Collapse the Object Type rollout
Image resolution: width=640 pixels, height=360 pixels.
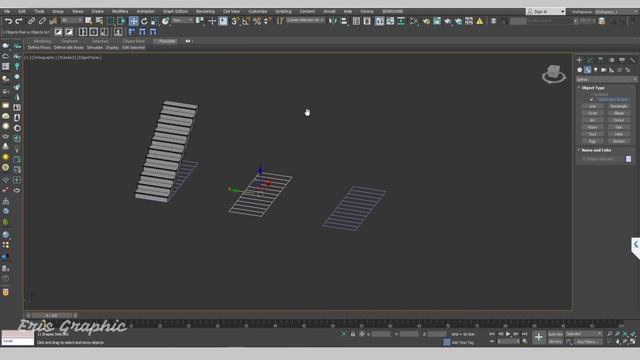pyautogui.click(x=593, y=88)
